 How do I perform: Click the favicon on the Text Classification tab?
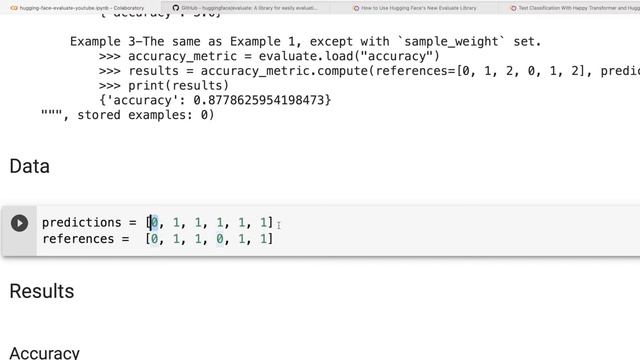point(513,8)
